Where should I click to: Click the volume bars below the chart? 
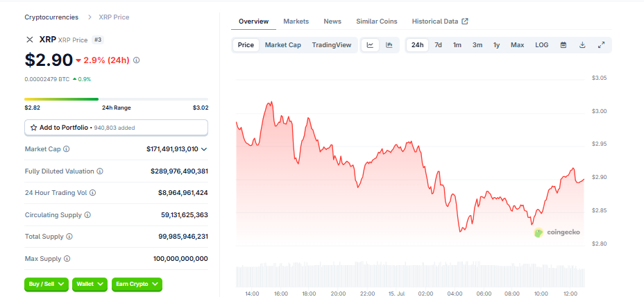point(410,274)
